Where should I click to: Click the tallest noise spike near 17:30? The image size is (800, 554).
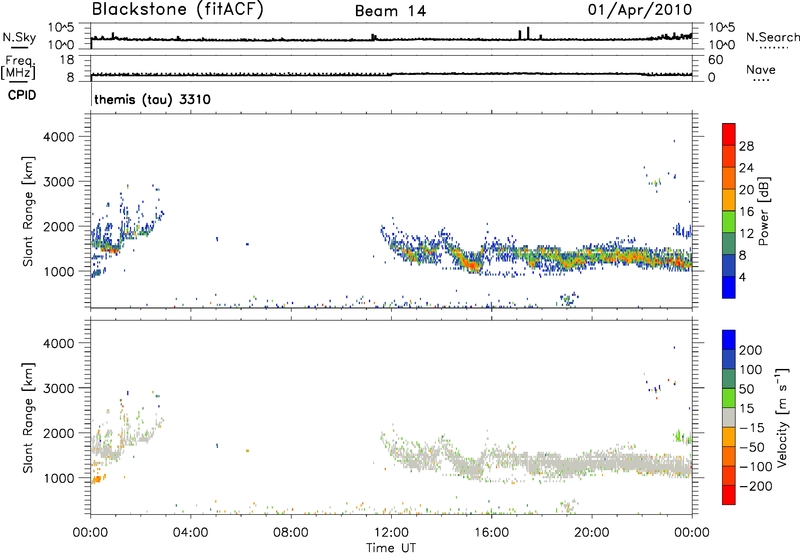click(528, 33)
